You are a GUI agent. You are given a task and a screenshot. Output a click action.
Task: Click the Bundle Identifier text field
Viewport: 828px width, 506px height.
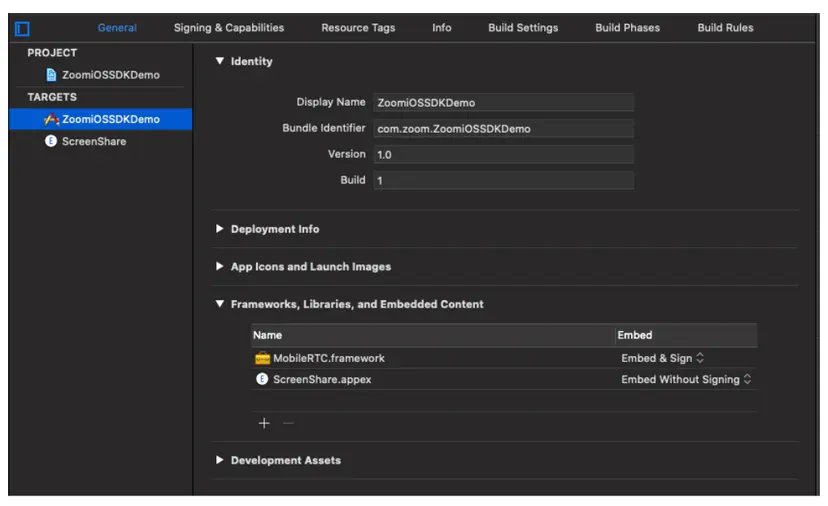click(503, 129)
